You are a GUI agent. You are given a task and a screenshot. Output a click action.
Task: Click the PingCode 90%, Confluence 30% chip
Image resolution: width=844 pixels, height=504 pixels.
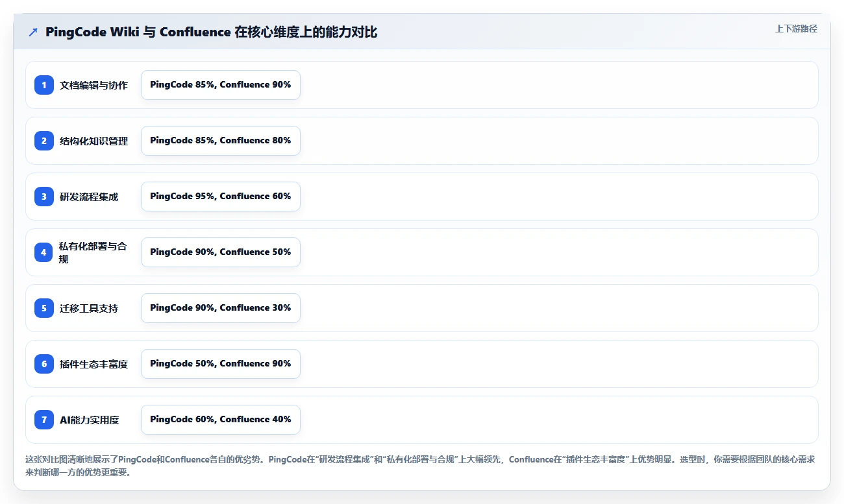[221, 308]
